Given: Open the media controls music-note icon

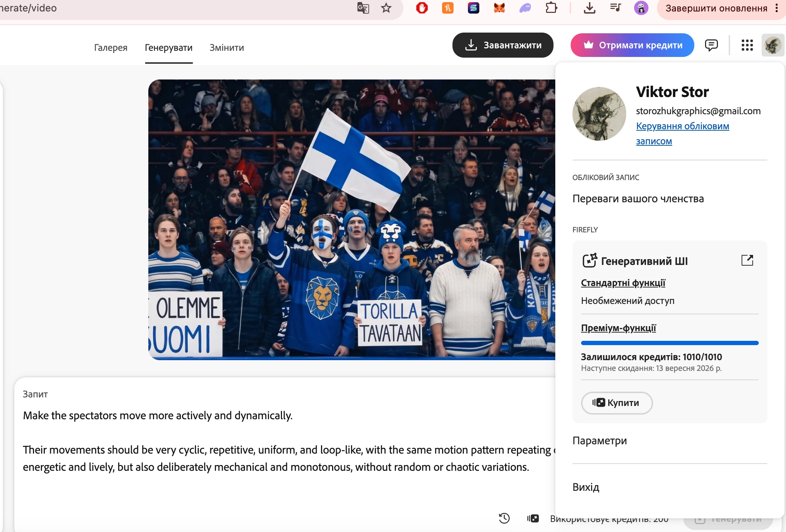Looking at the screenshot, I should click(x=615, y=8).
